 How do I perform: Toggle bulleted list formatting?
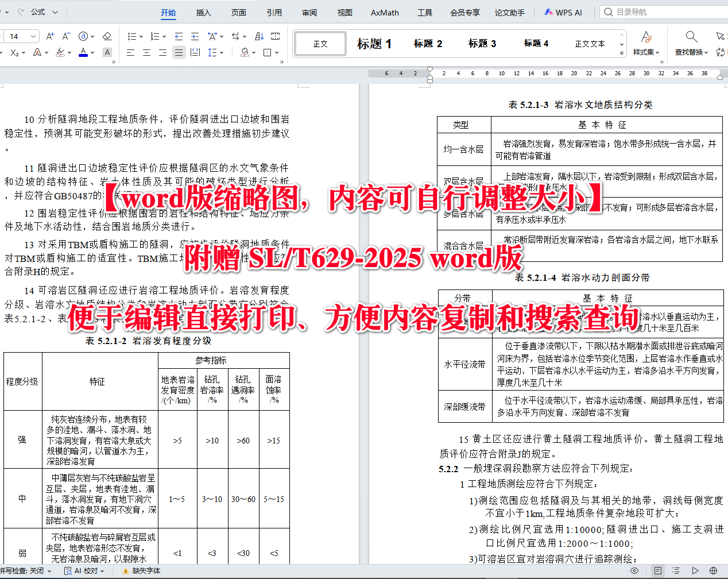coord(133,36)
